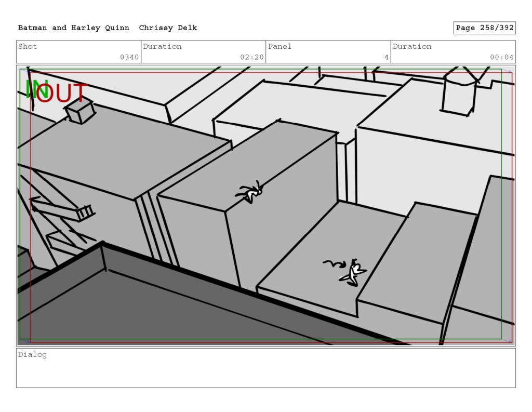Image resolution: width=532 pixels, height=412 pixels.
Task: Click the 'Duration' label next to Panel
Action: click(412, 46)
